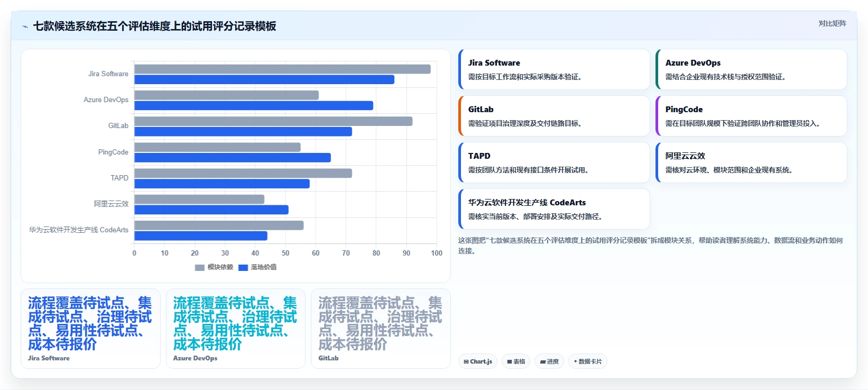Open the 华为云软件开发生产线 CodeArts description card

[554, 209]
